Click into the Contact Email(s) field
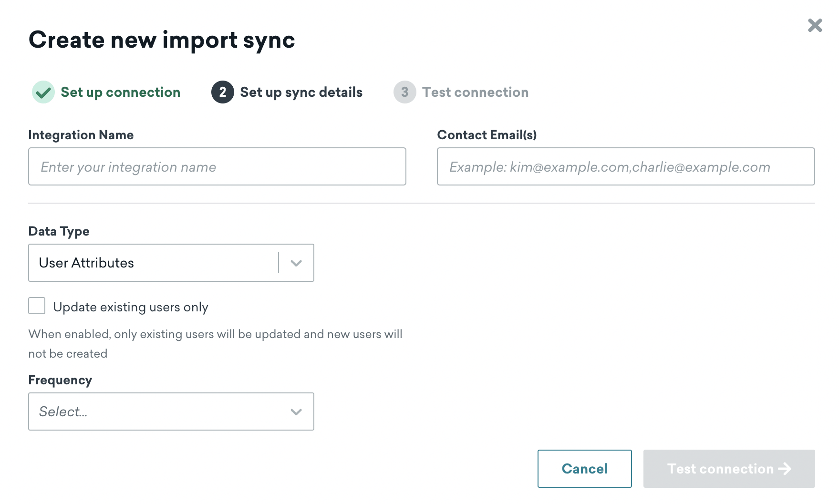Viewport: 839px width, 504px height. coord(625,166)
